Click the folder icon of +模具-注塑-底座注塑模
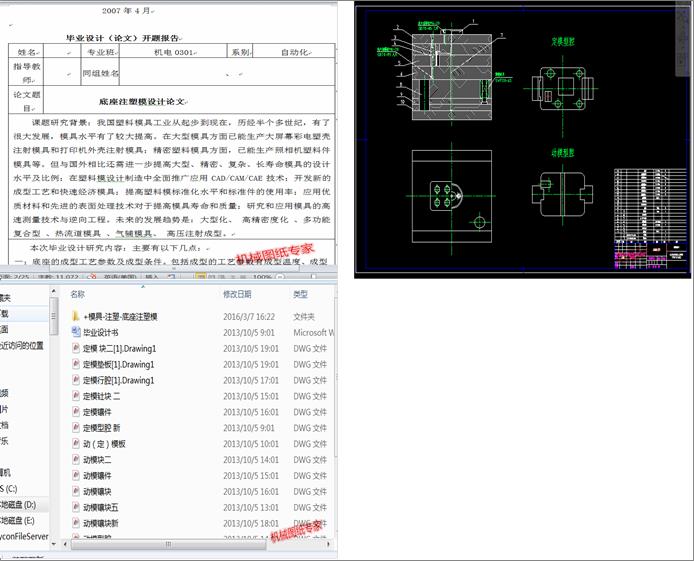The height and width of the screenshot is (561, 694). (76, 316)
